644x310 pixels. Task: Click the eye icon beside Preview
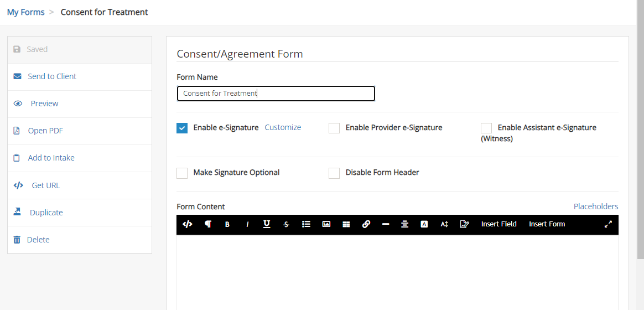pos(18,104)
